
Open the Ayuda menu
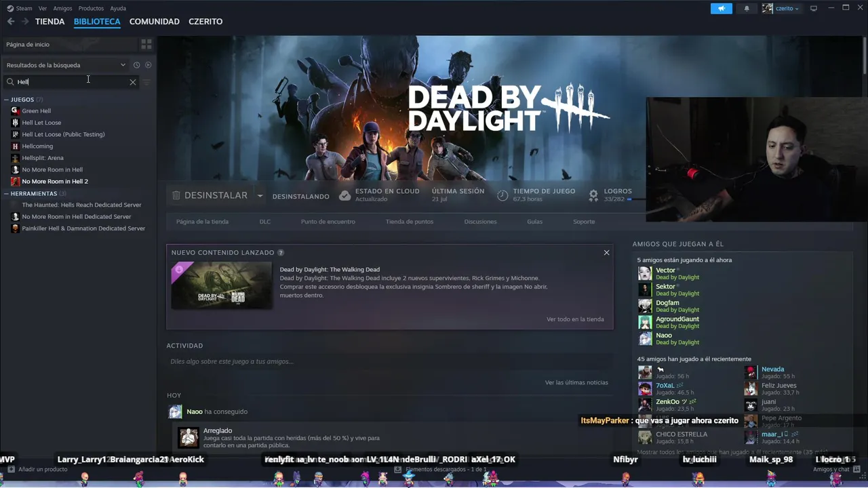click(118, 8)
